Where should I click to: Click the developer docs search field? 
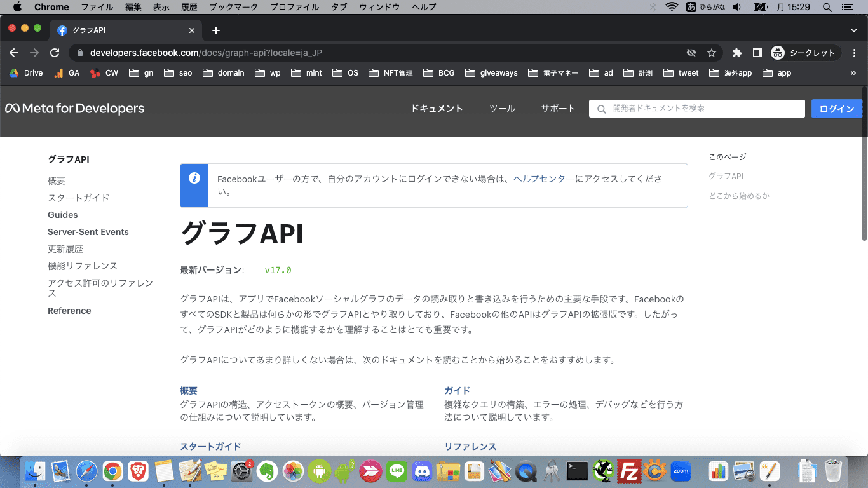point(697,109)
